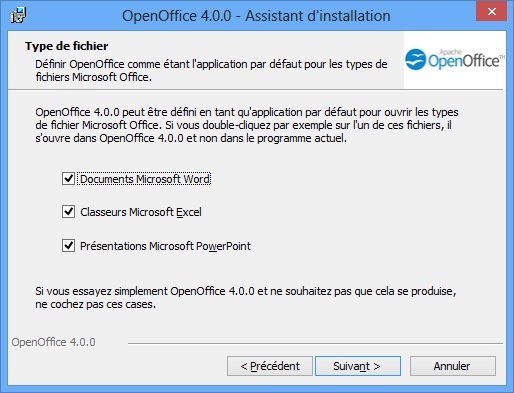Click the "Assistant d'installation" window title

point(318,16)
